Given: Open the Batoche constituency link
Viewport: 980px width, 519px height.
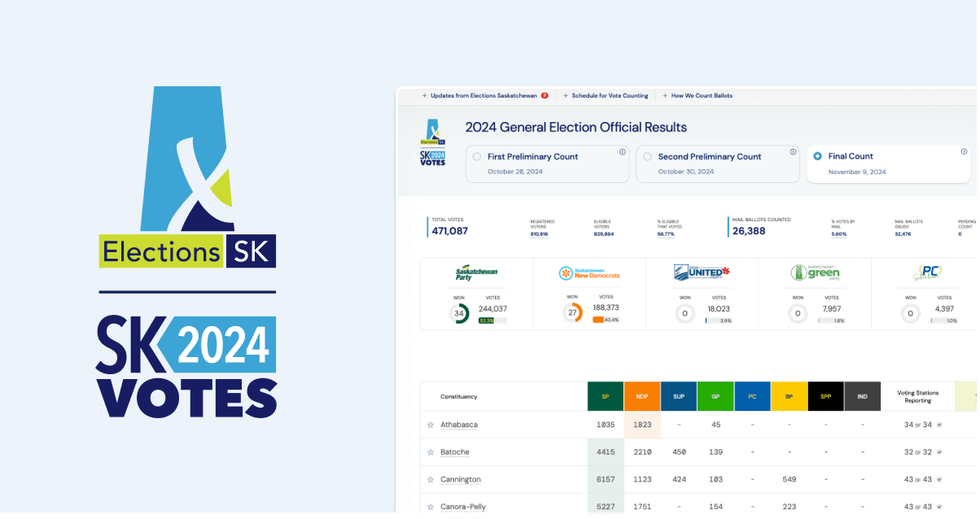Looking at the screenshot, I should 455,452.
